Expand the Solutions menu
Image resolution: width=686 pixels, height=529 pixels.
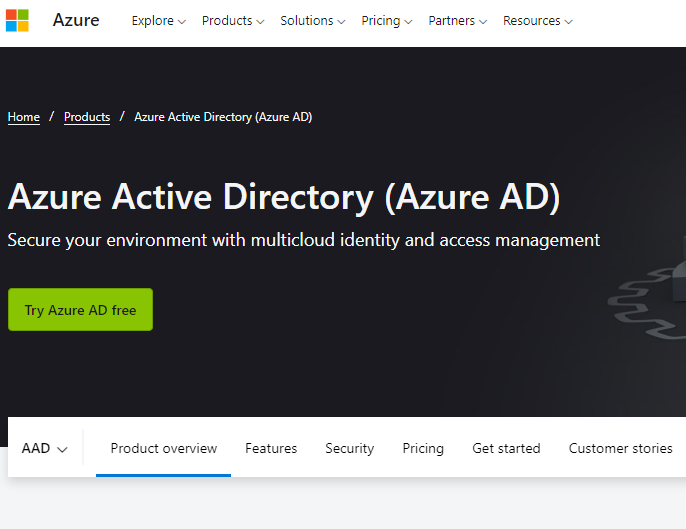point(312,21)
